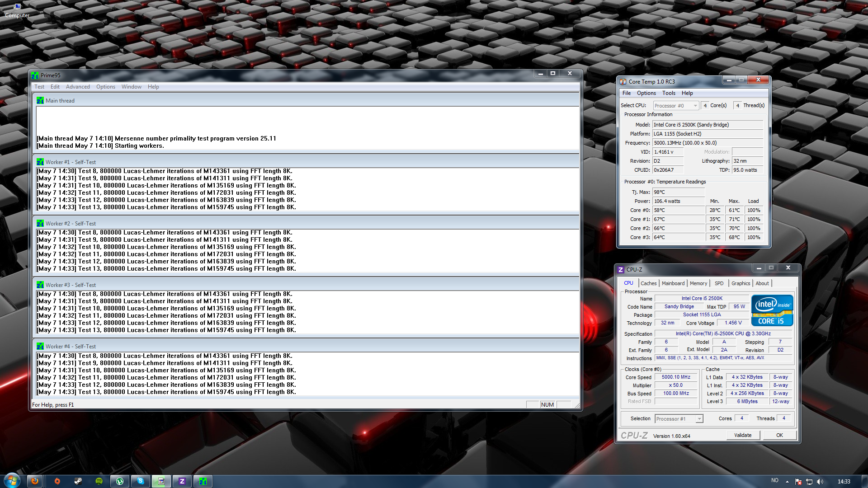Select the CPU tab in CPU-Z
Viewport: 868px width, 488px height.
pos(629,283)
